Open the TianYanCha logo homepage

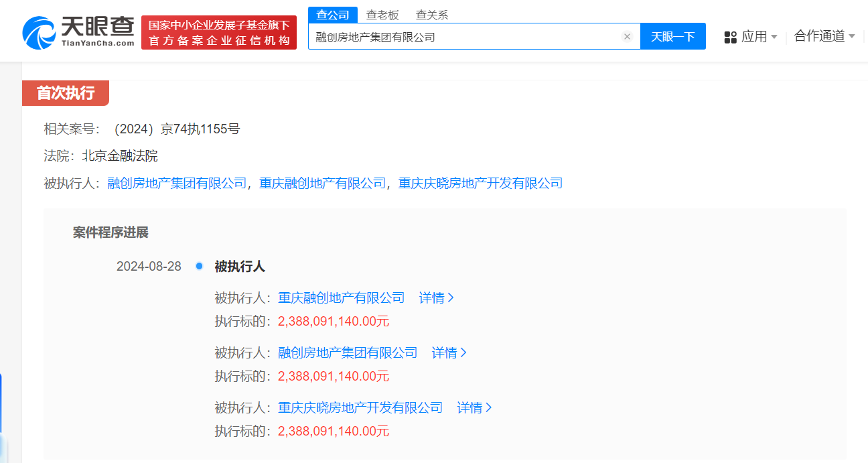(78, 31)
